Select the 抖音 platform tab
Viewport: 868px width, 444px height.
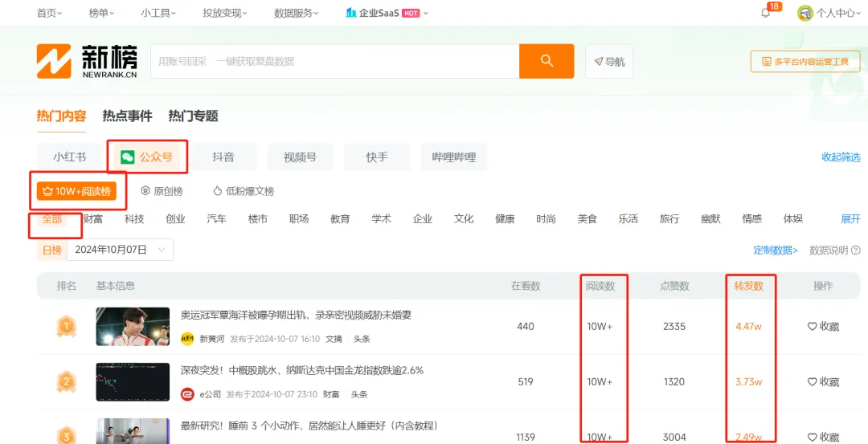[223, 157]
